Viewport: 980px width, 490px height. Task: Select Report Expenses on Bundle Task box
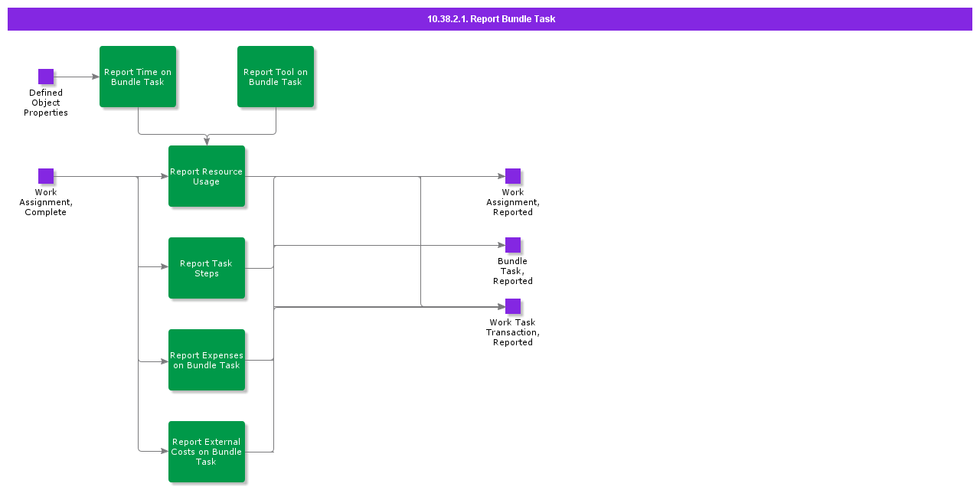pos(207,360)
